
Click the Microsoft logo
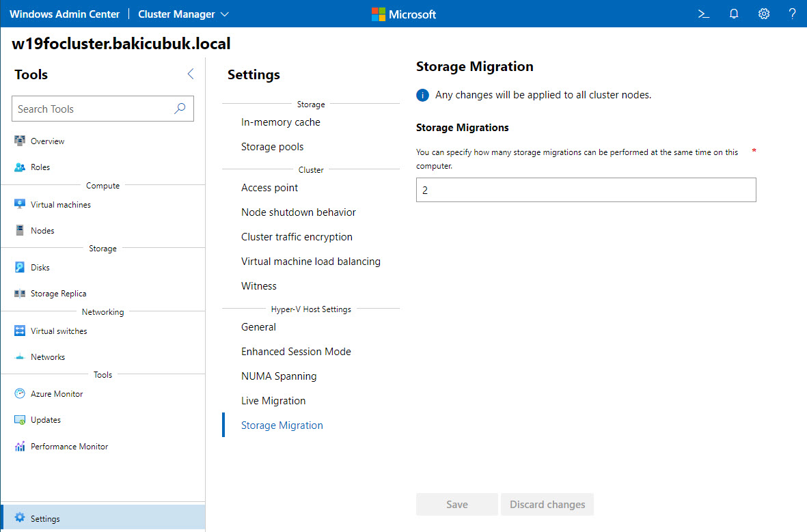point(404,14)
